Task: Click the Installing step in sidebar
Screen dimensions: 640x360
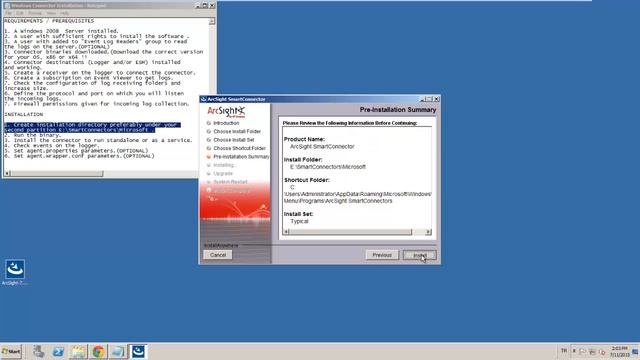Action: 224,165
